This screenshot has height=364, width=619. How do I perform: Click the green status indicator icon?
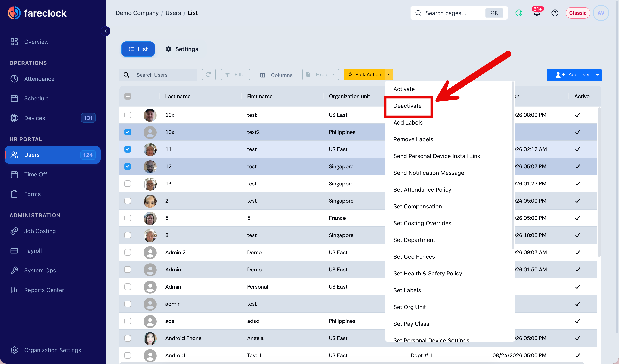coord(519,13)
